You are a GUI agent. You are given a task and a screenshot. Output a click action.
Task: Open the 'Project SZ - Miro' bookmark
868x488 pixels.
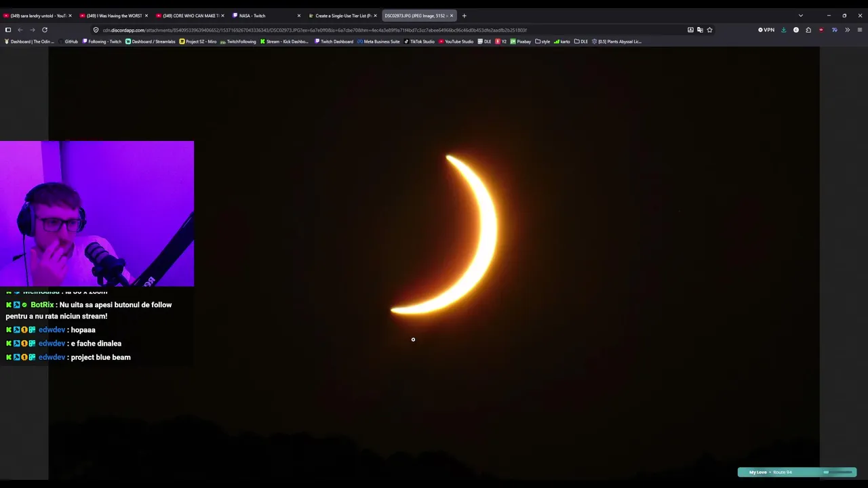click(x=198, y=41)
